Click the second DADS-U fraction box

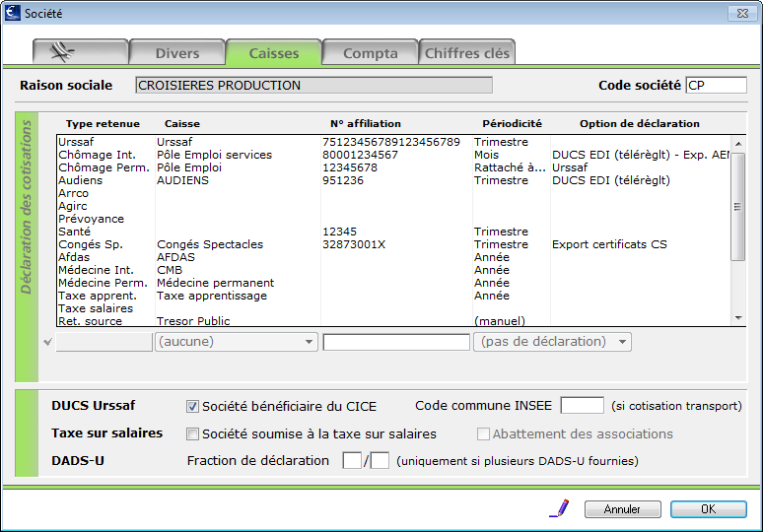(x=380, y=460)
